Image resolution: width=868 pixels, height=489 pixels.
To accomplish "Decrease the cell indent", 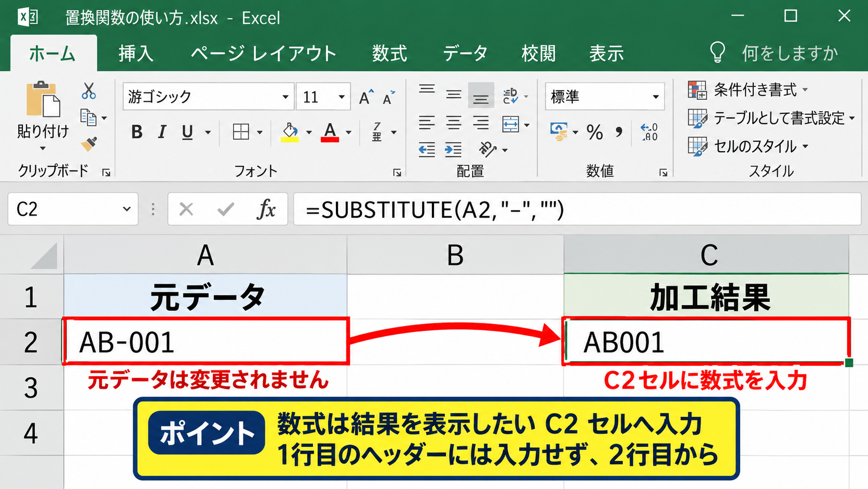I will tap(427, 151).
